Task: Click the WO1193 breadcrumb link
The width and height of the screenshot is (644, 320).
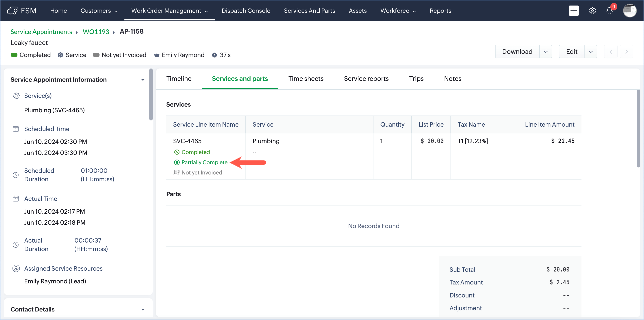Action: 96,32
